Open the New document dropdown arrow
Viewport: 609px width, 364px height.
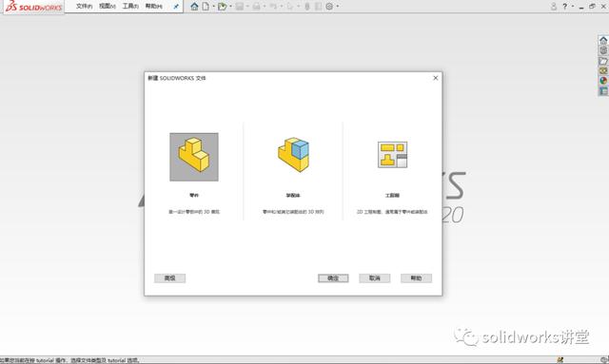[213, 7]
